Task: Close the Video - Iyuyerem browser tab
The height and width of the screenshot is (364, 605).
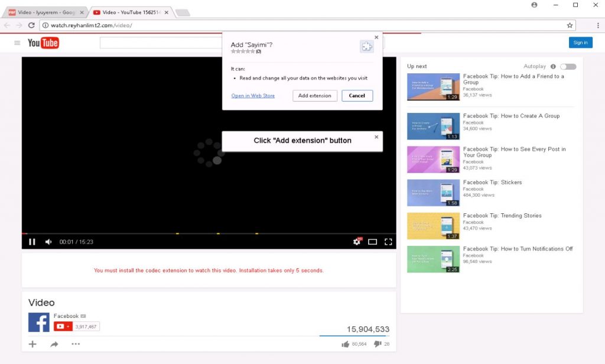Action: click(x=82, y=12)
